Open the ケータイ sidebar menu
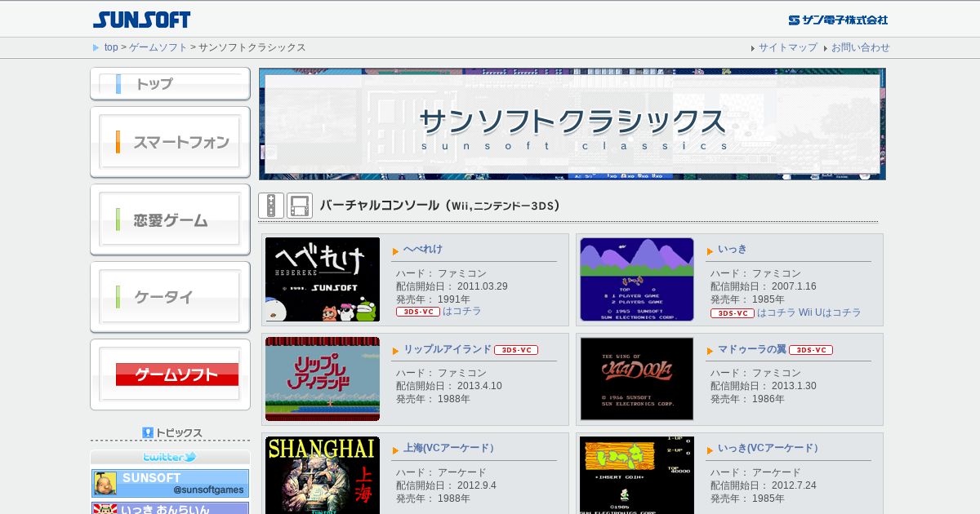 (170, 297)
